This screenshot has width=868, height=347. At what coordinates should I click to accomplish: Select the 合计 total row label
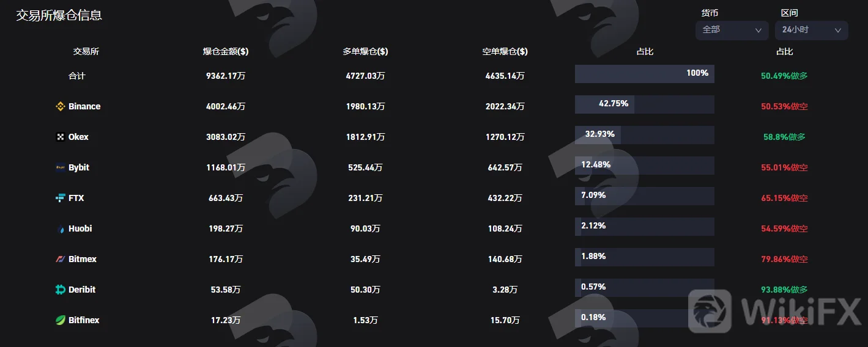click(x=76, y=76)
